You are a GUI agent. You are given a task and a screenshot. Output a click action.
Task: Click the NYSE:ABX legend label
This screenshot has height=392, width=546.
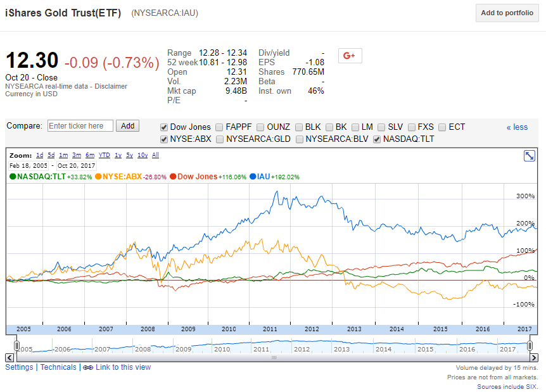pos(122,177)
